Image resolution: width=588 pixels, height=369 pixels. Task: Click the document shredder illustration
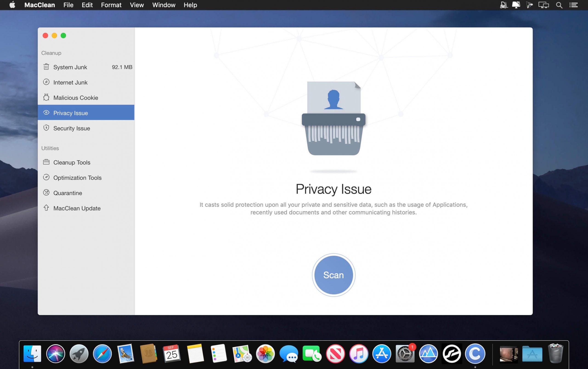(333, 118)
